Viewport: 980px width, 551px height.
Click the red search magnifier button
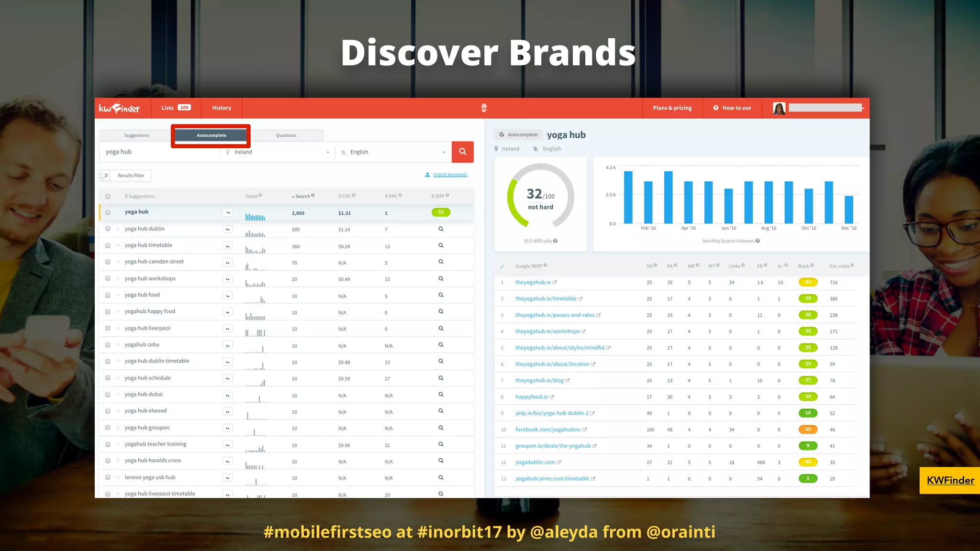pos(462,152)
